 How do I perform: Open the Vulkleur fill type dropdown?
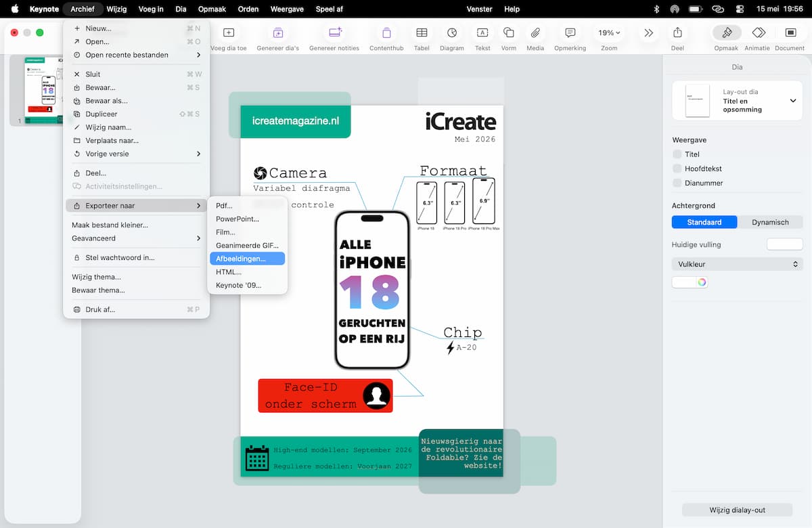738,264
